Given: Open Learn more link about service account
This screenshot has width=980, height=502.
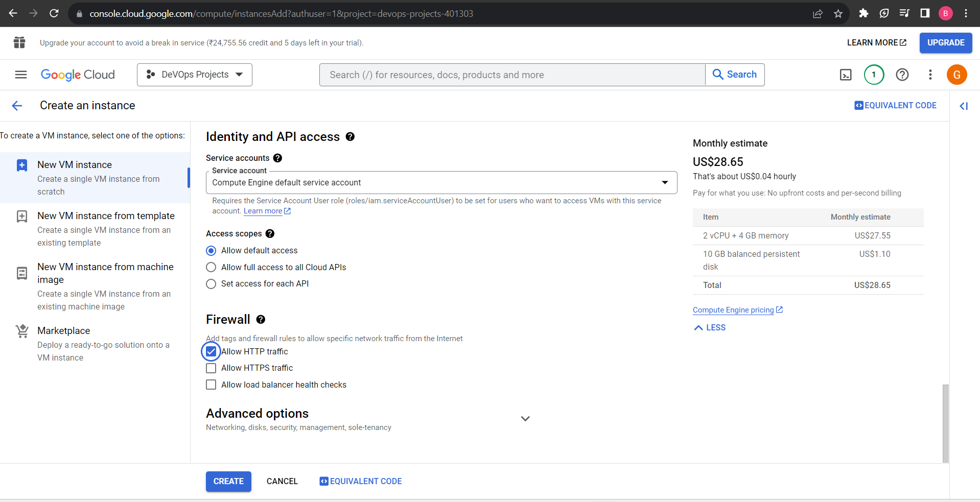Looking at the screenshot, I should tap(267, 211).
